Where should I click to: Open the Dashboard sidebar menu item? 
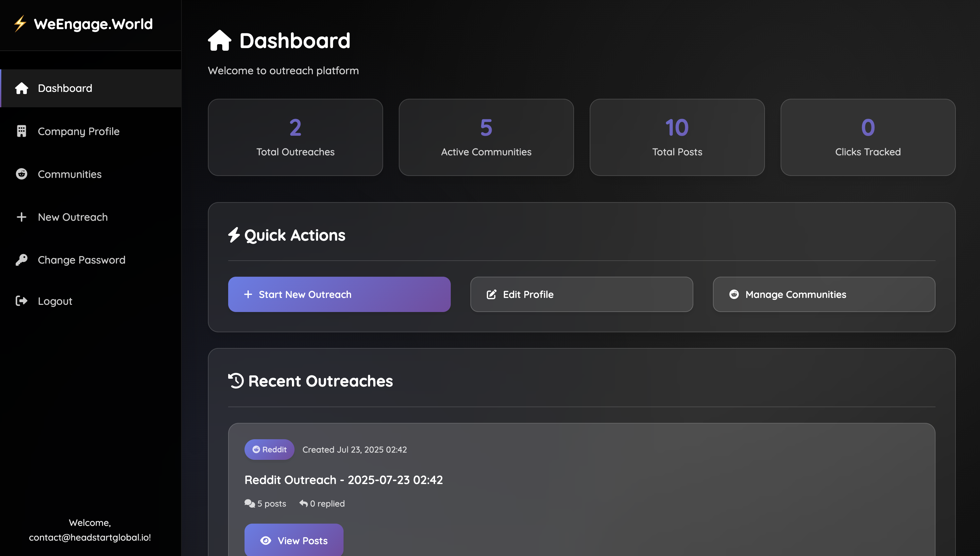coord(91,88)
